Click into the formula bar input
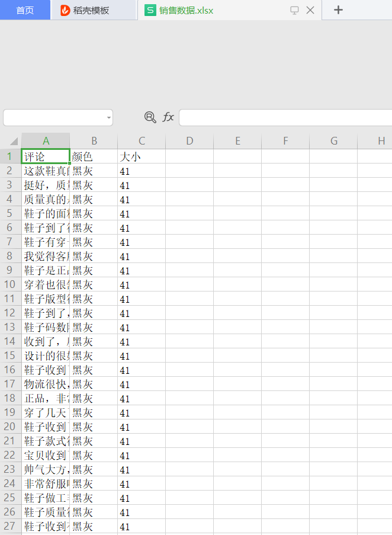Screen dimensions: 392x535 coord(285,118)
